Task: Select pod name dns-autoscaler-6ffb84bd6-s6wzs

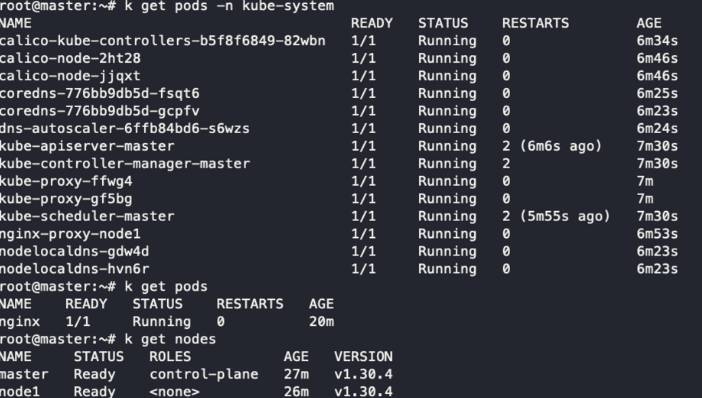Action: point(124,128)
